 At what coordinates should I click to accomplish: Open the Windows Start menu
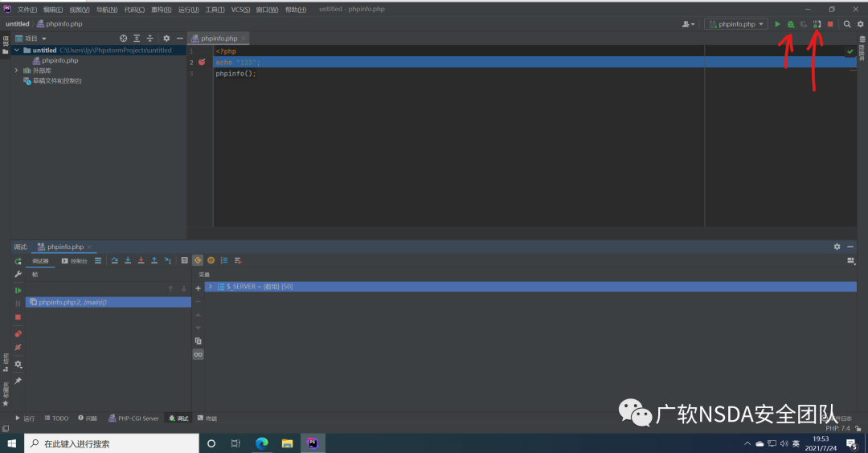(x=11, y=443)
